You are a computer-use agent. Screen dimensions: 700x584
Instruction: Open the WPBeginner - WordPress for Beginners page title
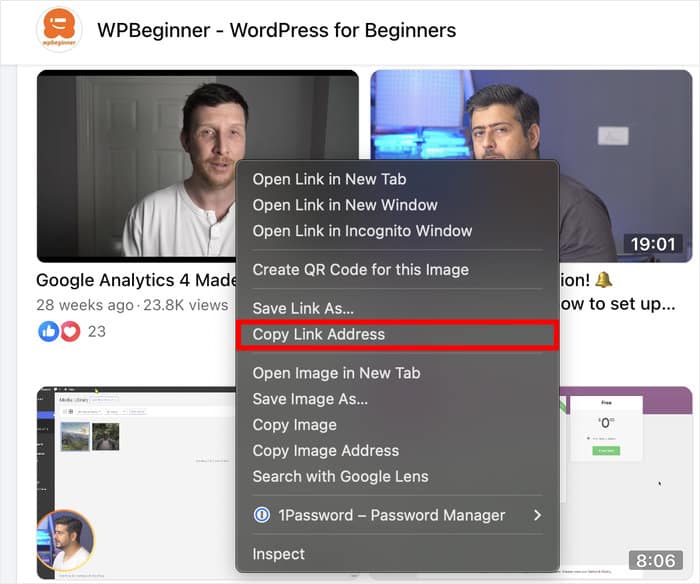coord(276,30)
